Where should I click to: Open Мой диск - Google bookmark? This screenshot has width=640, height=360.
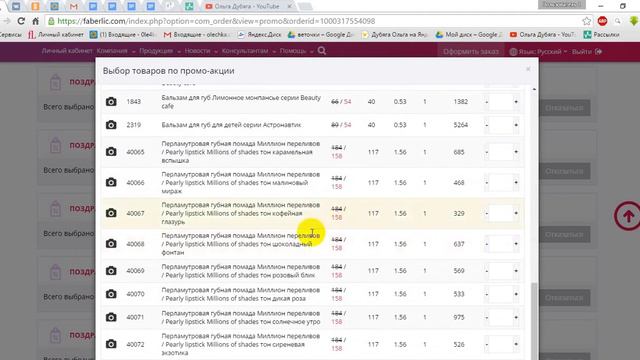click(469, 35)
